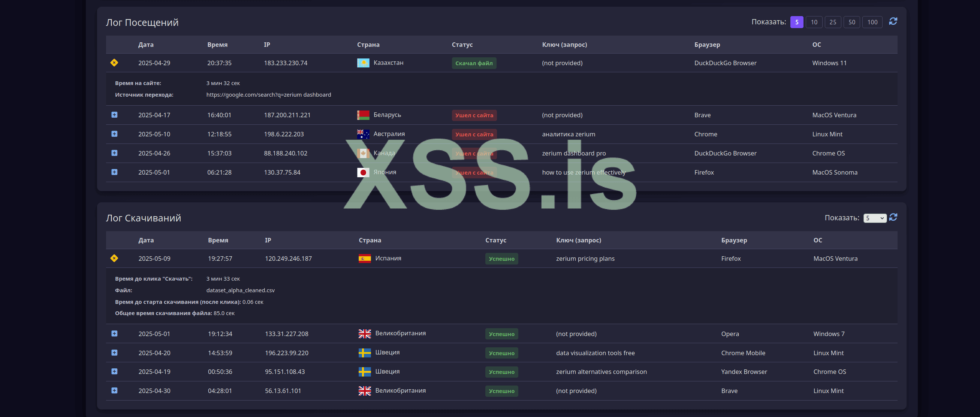Show 10 visit log entries
The image size is (980, 417).
(814, 22)
